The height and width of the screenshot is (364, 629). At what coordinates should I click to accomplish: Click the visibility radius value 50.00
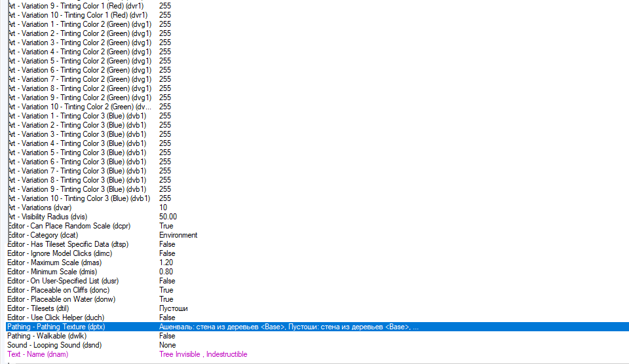point(168,217)
